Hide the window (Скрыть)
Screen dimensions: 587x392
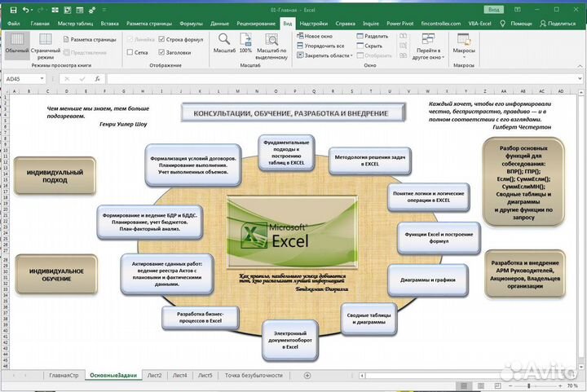click(369, 46)
